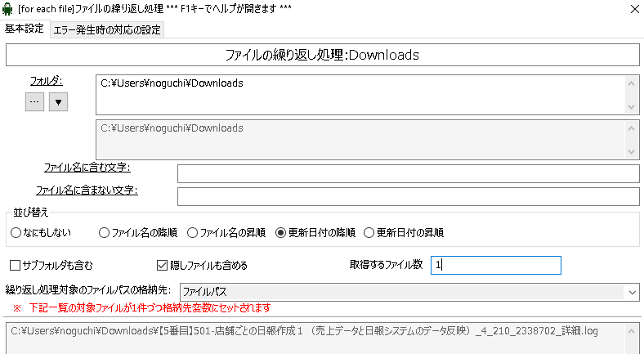Close the for each file dialog window
This screenshot has width=644, height=354.
[632, 9]
